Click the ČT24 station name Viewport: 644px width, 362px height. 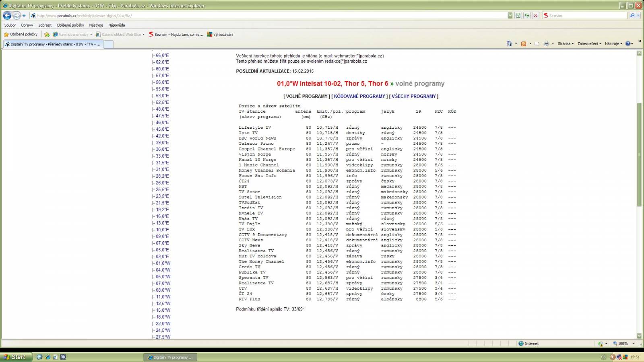coord(244,181)
